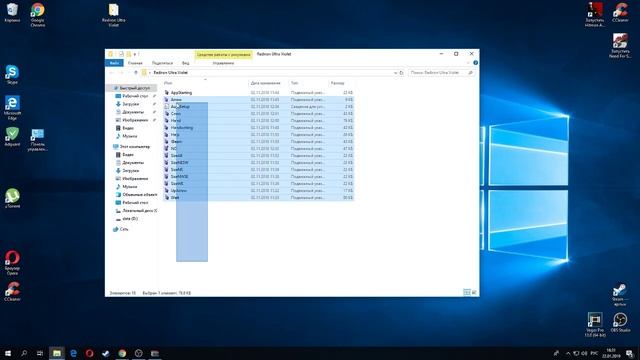The width and height of the screenshot is (640, 360).
Task: Select the Adguard desktop shortcut
Action: [x=12, y=137]
